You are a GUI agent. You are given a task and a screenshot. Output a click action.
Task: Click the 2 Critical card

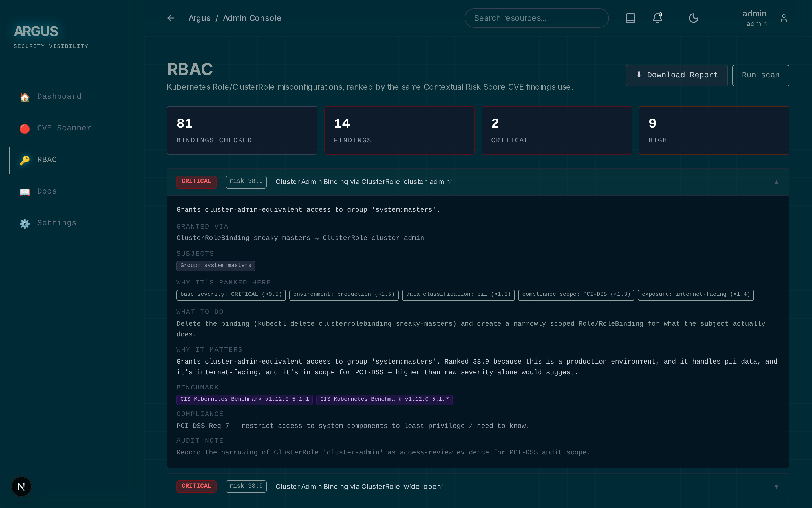(x=557, y=130)
